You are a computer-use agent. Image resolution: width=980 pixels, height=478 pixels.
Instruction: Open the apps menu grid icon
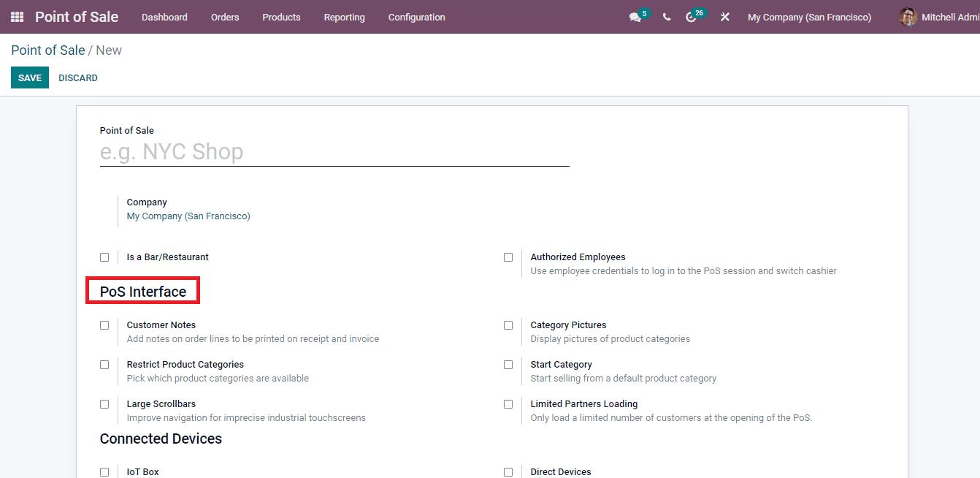click(16, 16)
